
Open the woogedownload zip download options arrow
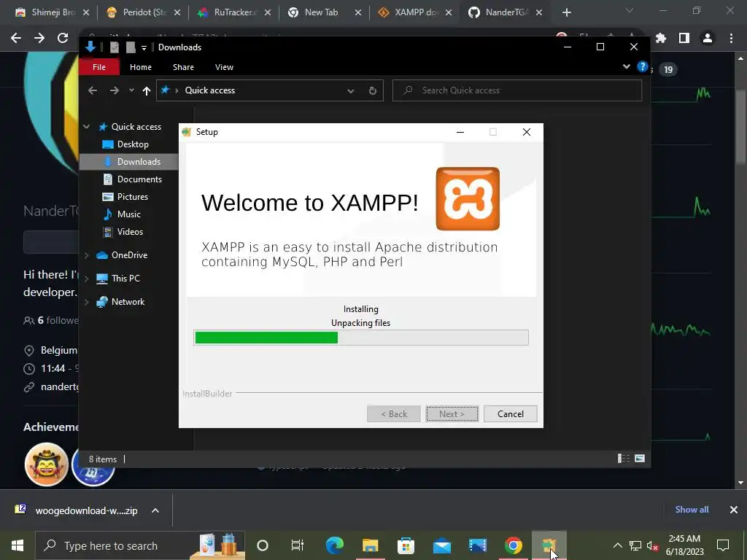[x=155, y=510]
